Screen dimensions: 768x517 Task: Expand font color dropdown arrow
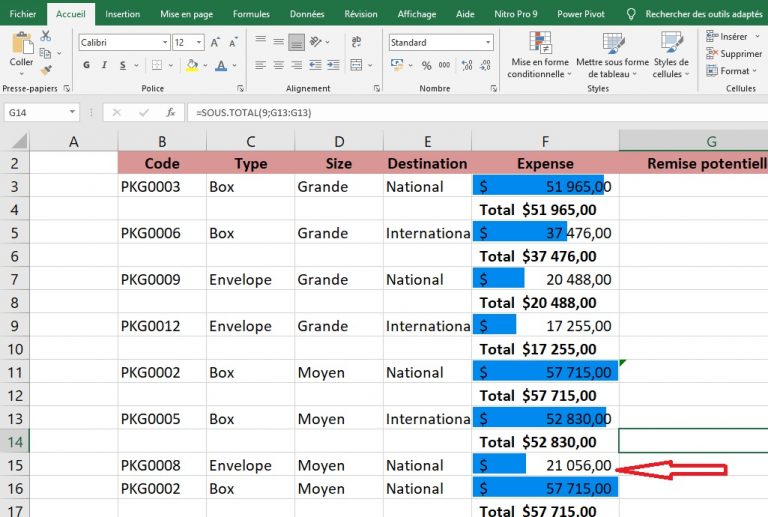[x=235, y=65]
